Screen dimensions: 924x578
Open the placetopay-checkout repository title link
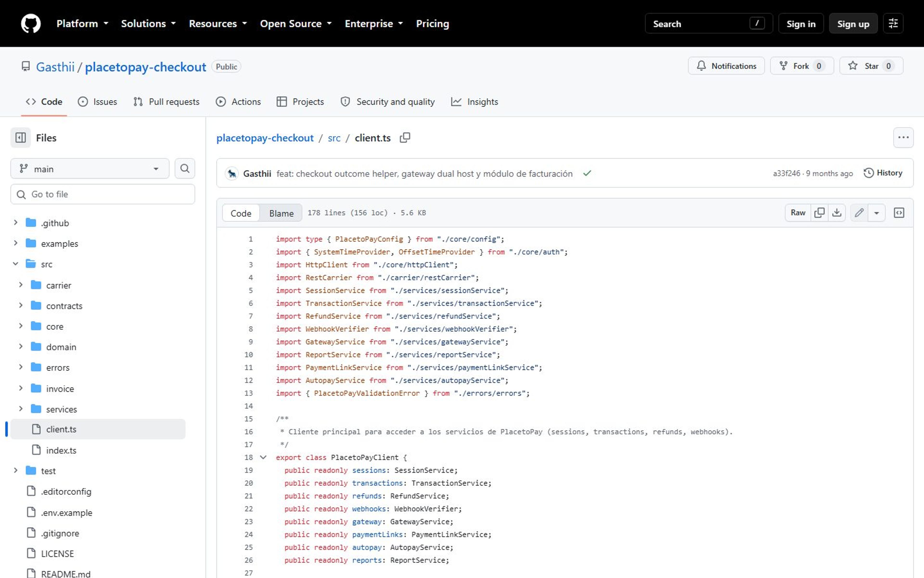146,67
